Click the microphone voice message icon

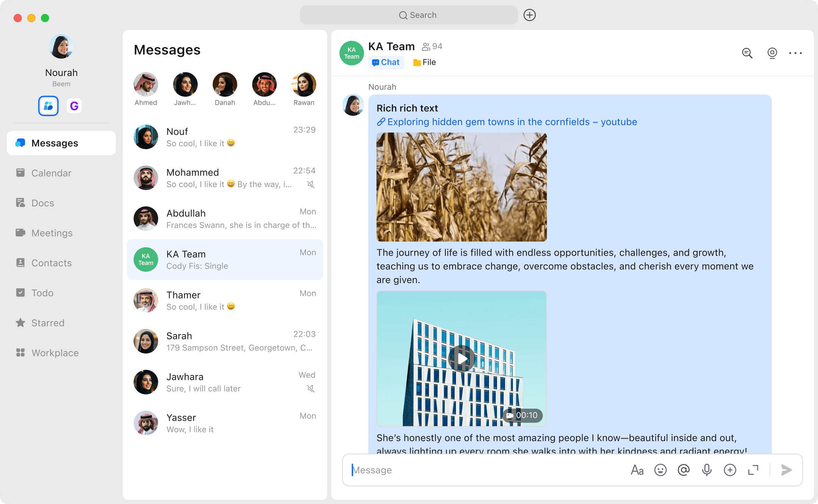click(707, 470)
